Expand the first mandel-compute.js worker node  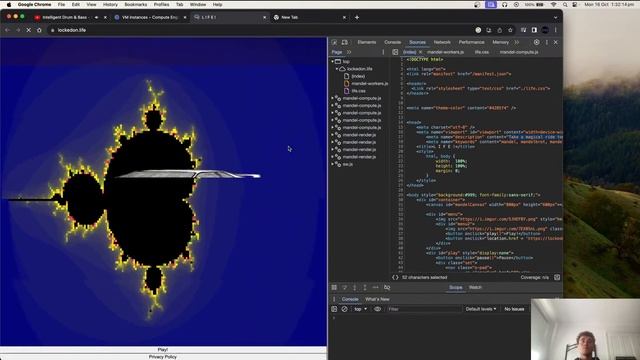(x=333, y=98)
